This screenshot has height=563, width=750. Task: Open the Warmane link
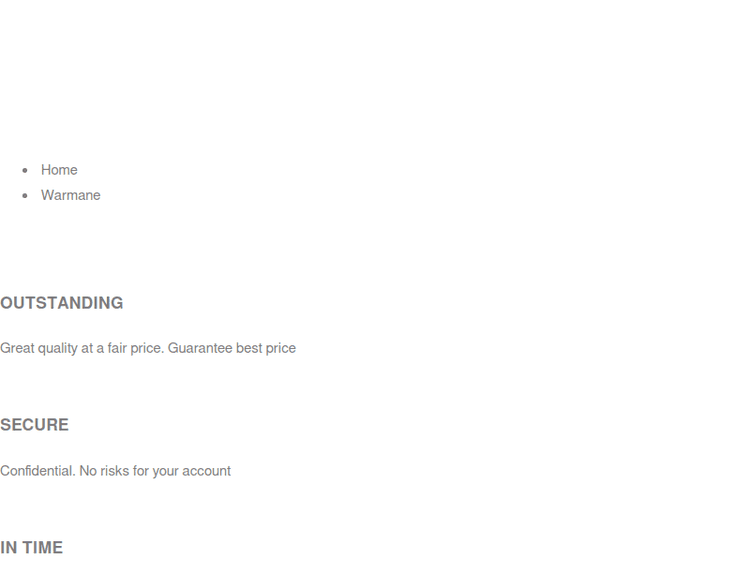pyautogui.click(x=70, y=195)
